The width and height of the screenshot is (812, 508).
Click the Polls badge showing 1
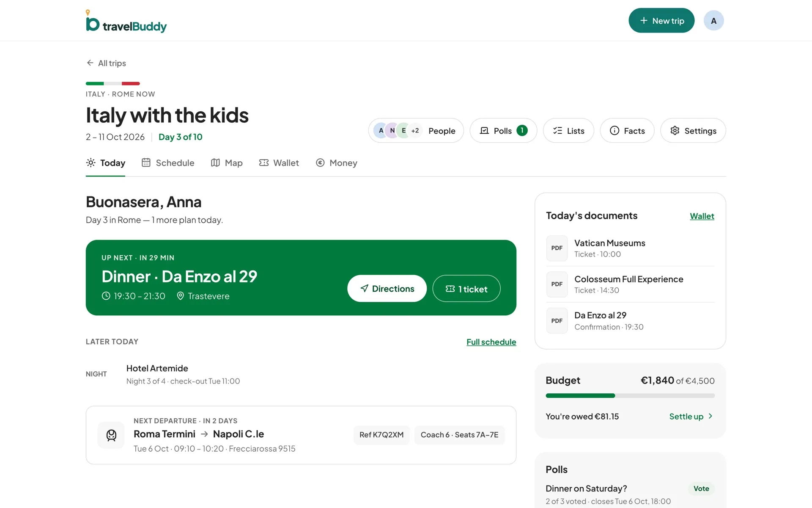point(522,130)
